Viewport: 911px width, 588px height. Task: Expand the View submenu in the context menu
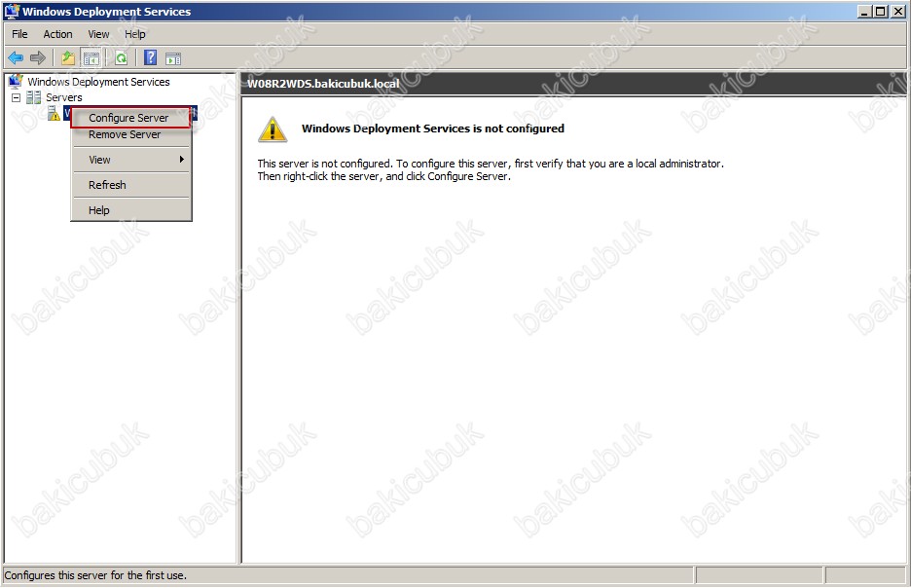(x=131, y=160)
